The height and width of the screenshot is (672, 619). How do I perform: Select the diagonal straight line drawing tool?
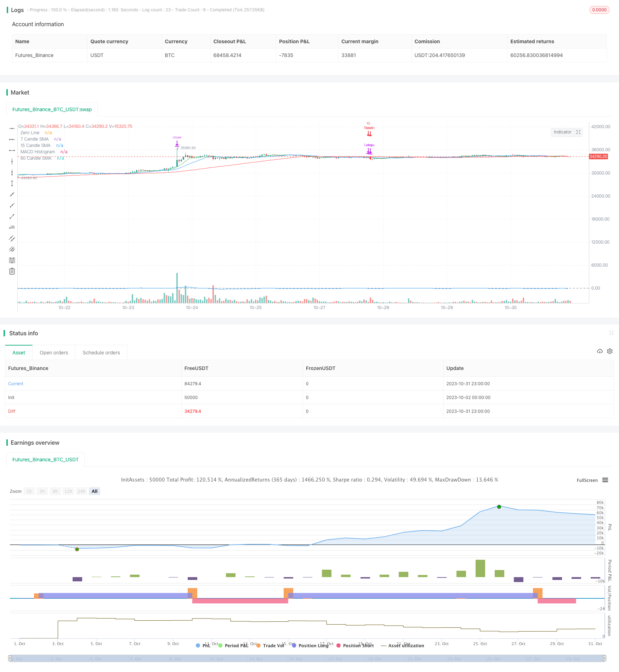click(12, 194)
